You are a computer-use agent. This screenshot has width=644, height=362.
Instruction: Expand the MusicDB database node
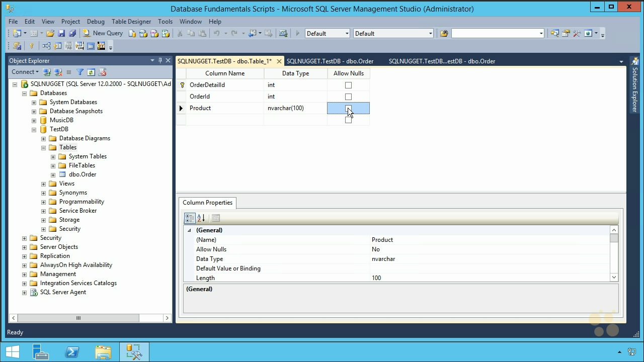click(x=34, y=120)
